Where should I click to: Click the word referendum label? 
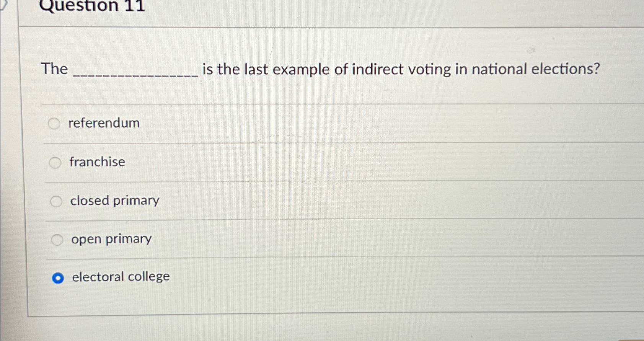(x=104, y=123)
